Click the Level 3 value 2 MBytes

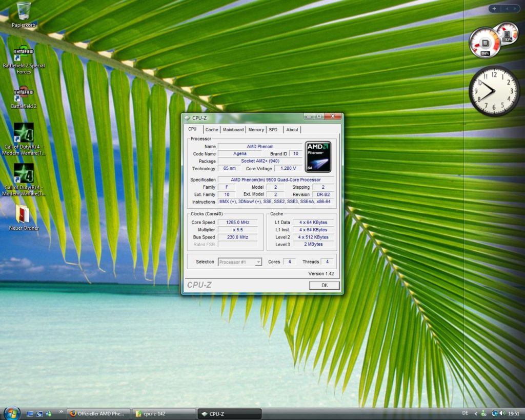coord(313,244)
